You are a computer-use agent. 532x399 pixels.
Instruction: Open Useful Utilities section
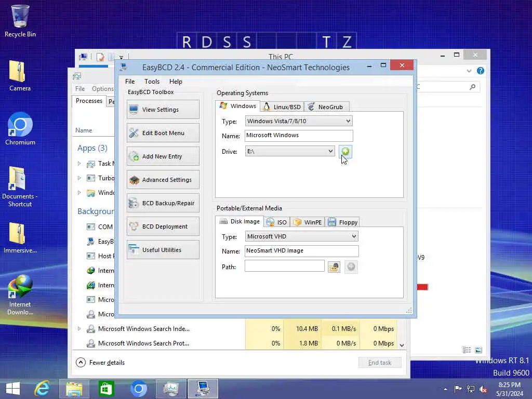coord(163,250)
